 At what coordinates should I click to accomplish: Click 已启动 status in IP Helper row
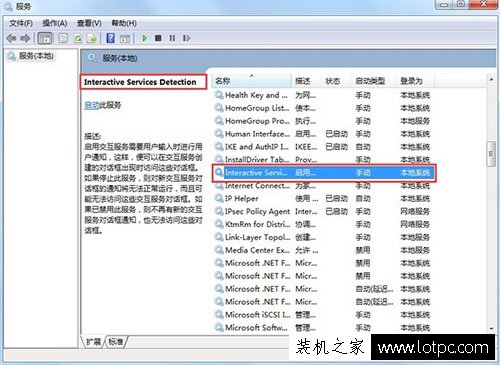pos(337,199)
